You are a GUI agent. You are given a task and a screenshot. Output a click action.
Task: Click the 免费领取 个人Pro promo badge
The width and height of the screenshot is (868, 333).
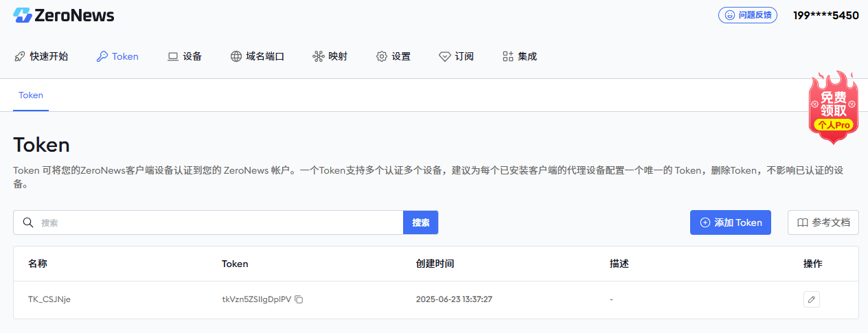(x=834, y=108)
